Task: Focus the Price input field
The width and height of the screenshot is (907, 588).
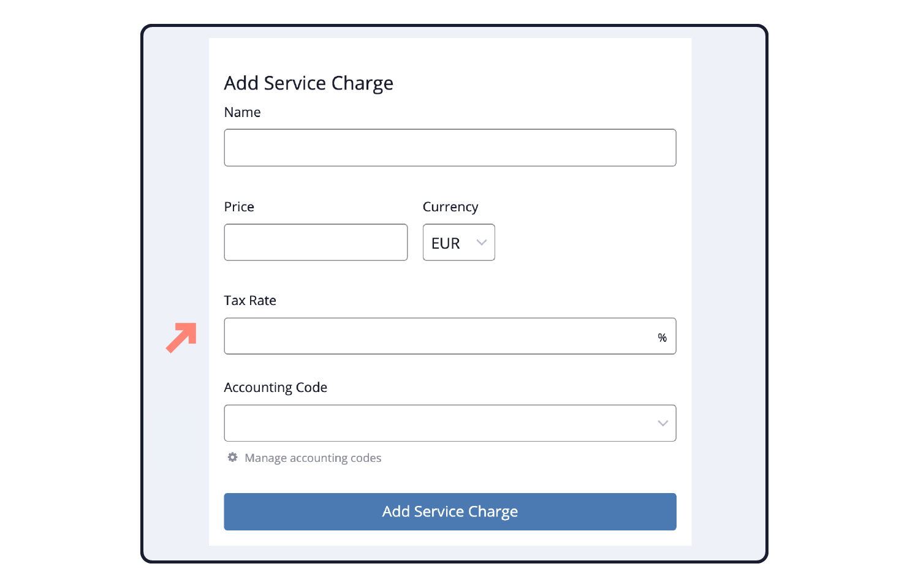Action: (x=316, y=243)
